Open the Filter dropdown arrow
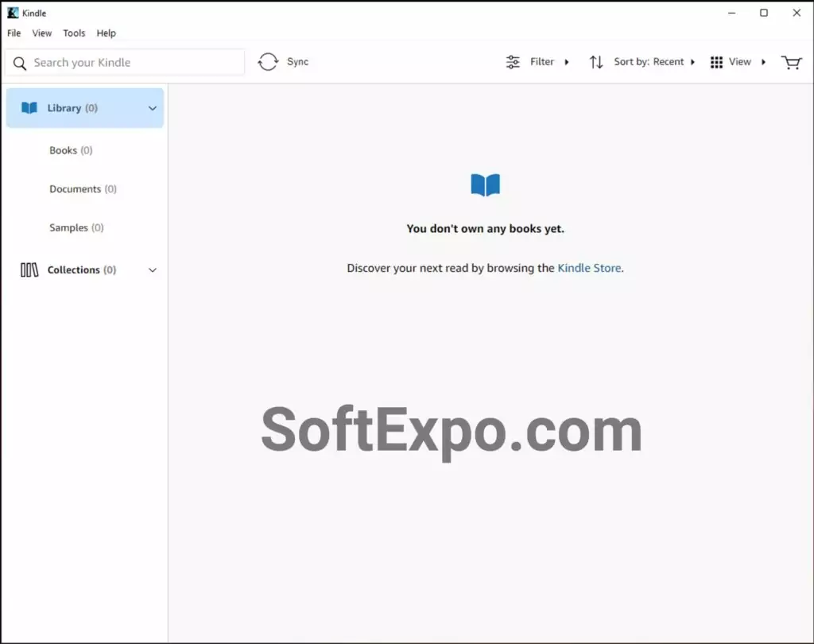Viewport: 814px width, 644px height. [567, 62]
